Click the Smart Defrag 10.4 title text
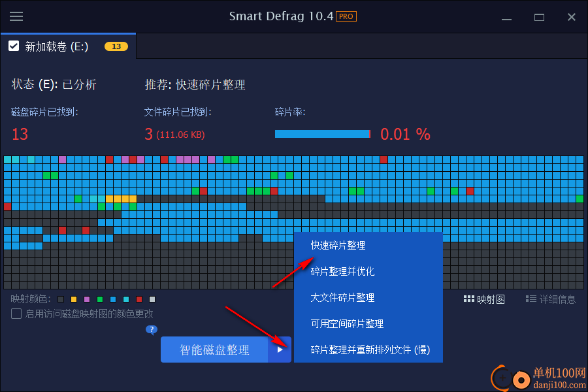588x392 pixels. (281, 16)
